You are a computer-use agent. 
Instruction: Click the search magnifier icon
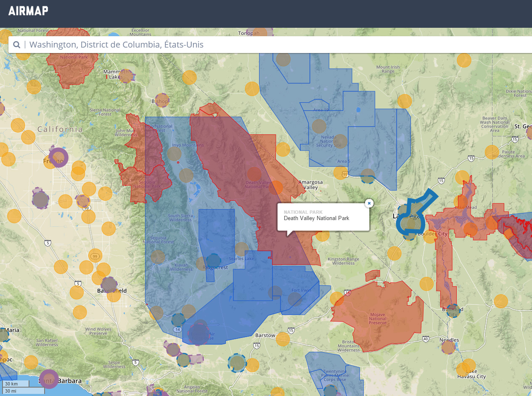pyautogui.click(x=17, y=45)
